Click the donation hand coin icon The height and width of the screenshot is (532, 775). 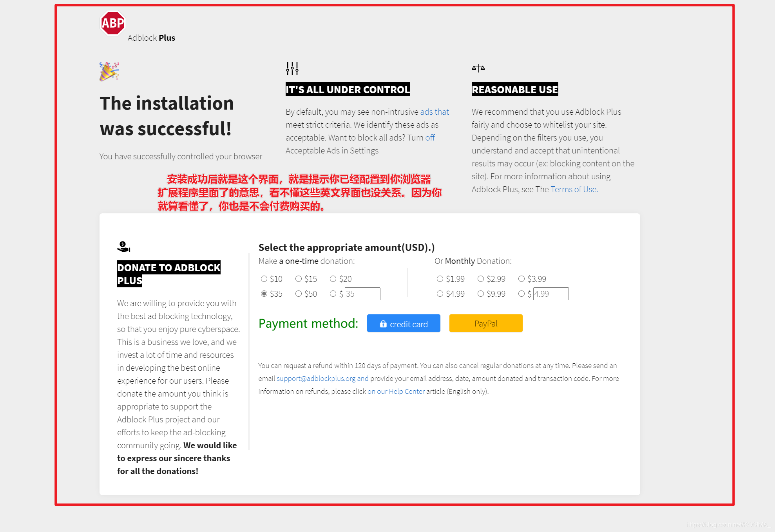[x=123, y=246]
